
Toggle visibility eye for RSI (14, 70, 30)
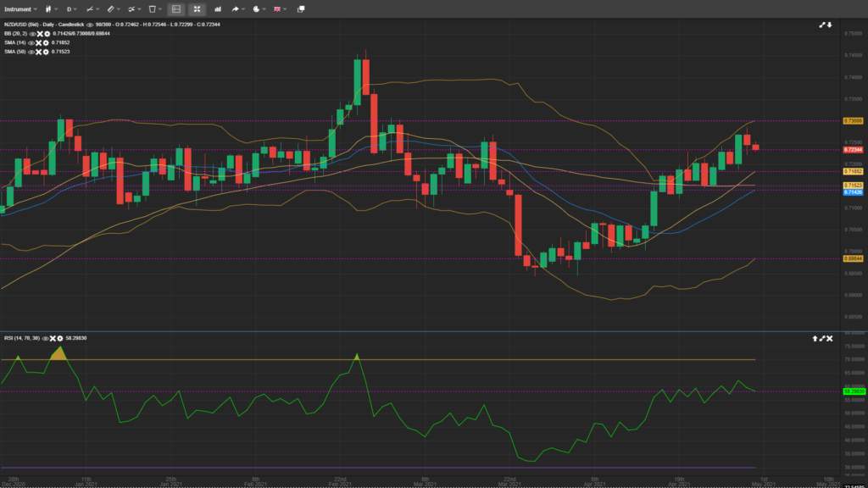(x=46, y=338)
